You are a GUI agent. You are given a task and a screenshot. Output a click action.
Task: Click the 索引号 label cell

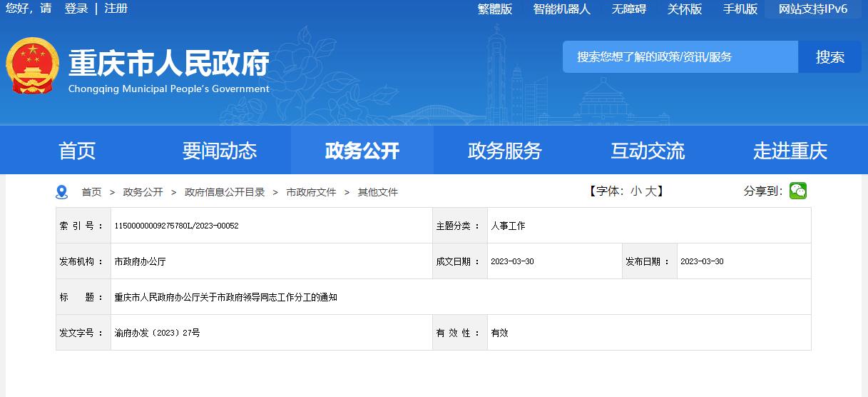point(83,226)
